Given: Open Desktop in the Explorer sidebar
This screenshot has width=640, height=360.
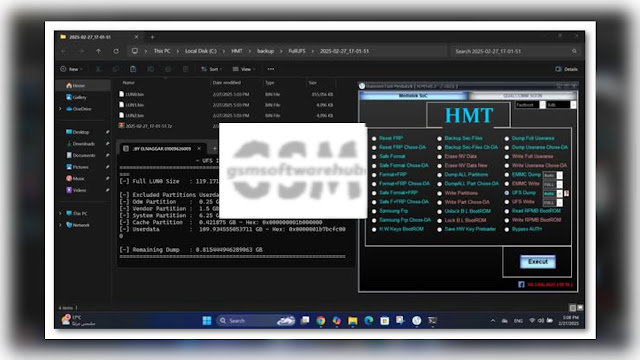Looking at the screenshot, I should pos(78,132).
